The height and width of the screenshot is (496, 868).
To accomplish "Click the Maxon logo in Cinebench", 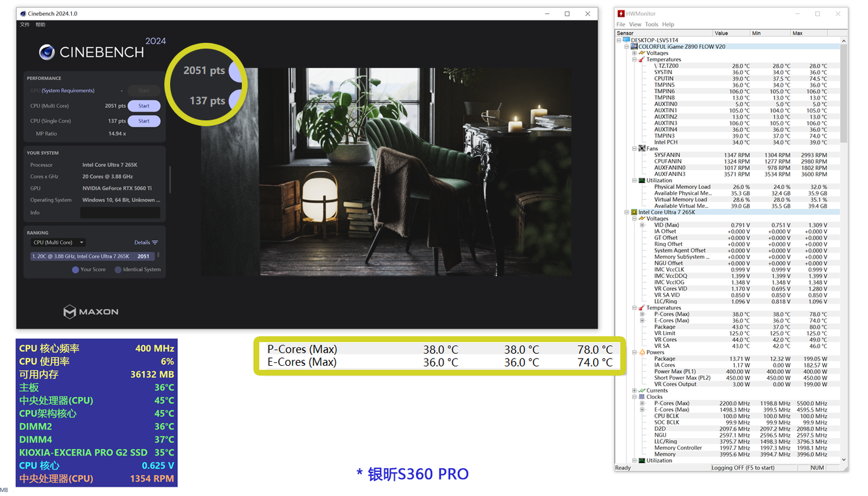I will [x=91, y=312].
